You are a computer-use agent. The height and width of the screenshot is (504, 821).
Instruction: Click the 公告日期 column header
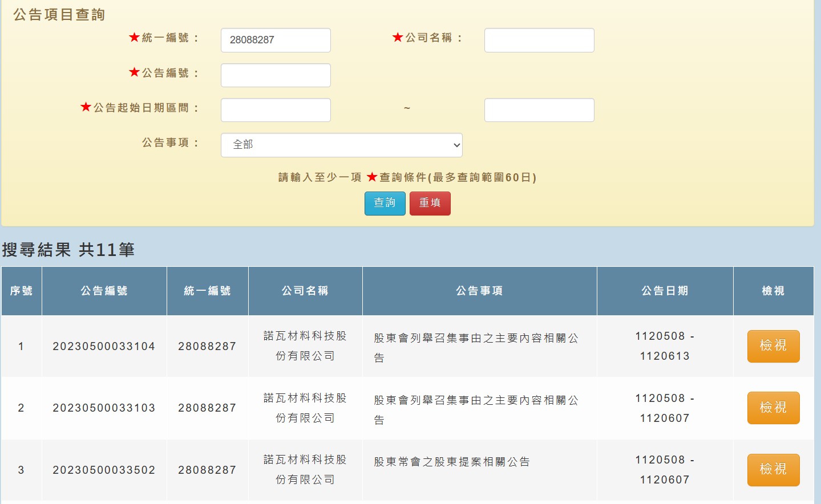coord(665,291)
